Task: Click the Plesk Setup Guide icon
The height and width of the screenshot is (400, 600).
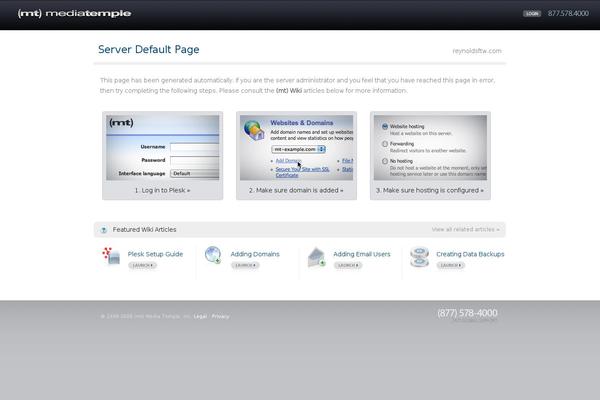Action: tap(112, 257)
